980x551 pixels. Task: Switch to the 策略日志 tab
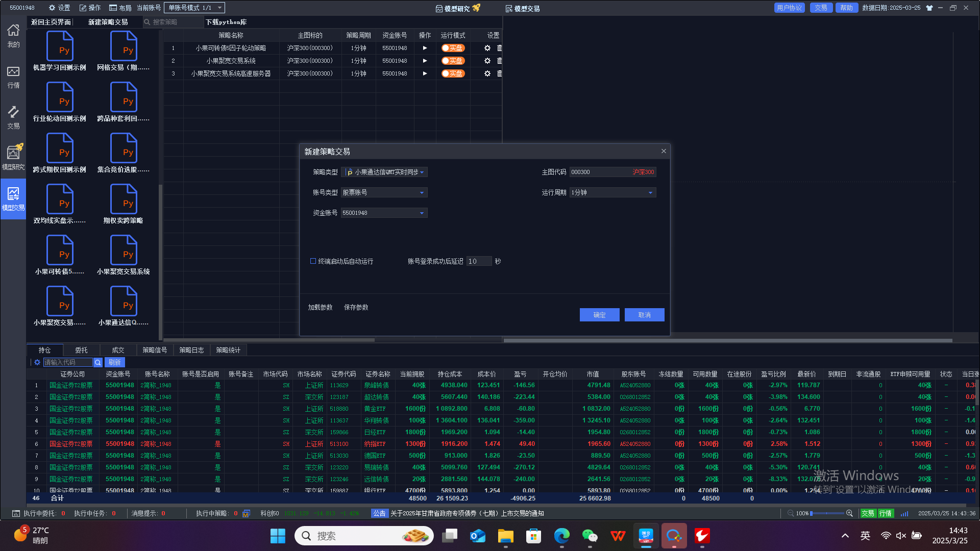pos(191,350)
